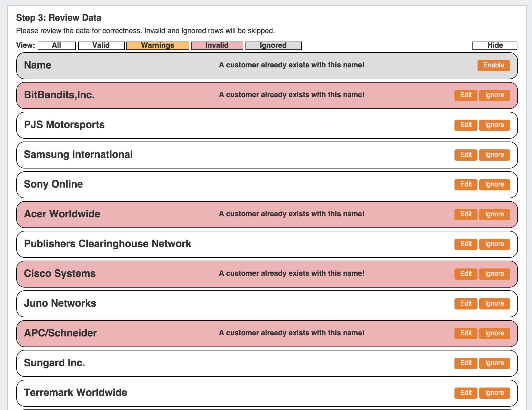Screen dimensions: 532x410
Task: Switch view to Warnings rows
Action: (x=158, y=45)
